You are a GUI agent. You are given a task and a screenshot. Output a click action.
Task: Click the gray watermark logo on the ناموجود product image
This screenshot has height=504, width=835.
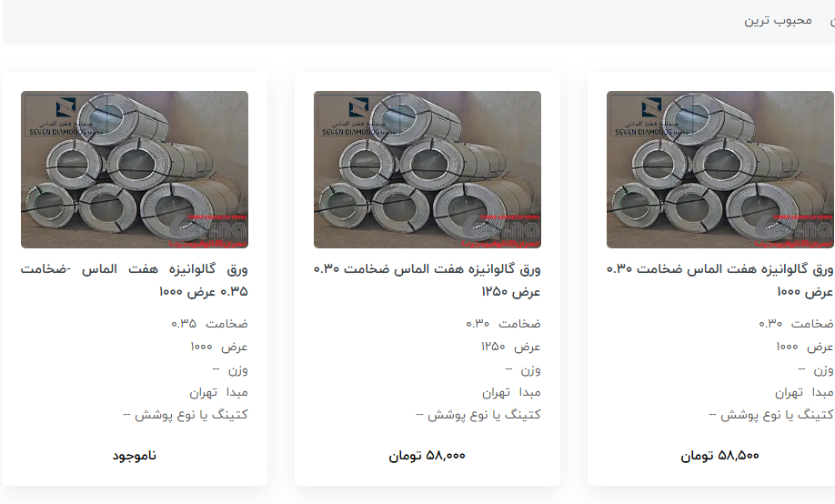[209, 229]
